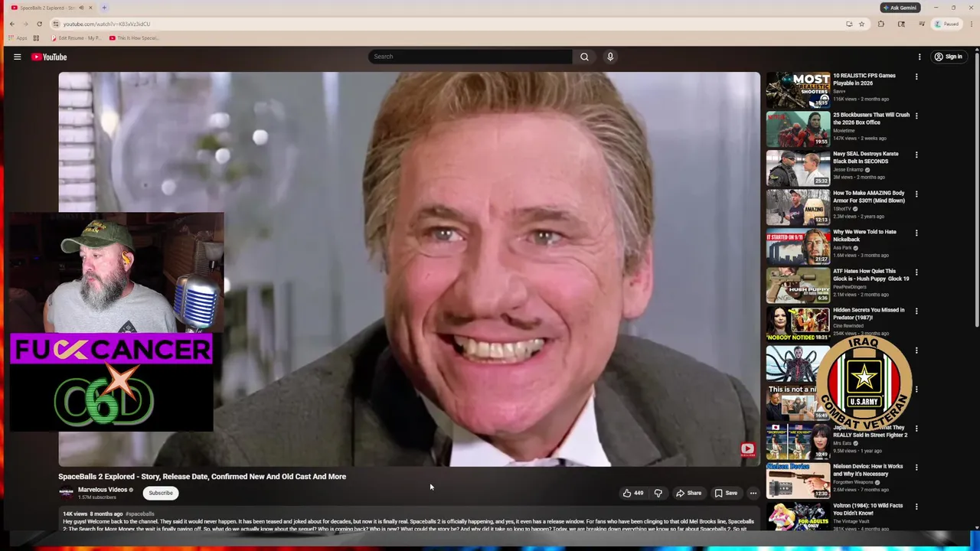Open Chrome three-dot menu

pyautogui.click(x=971, y=24)
